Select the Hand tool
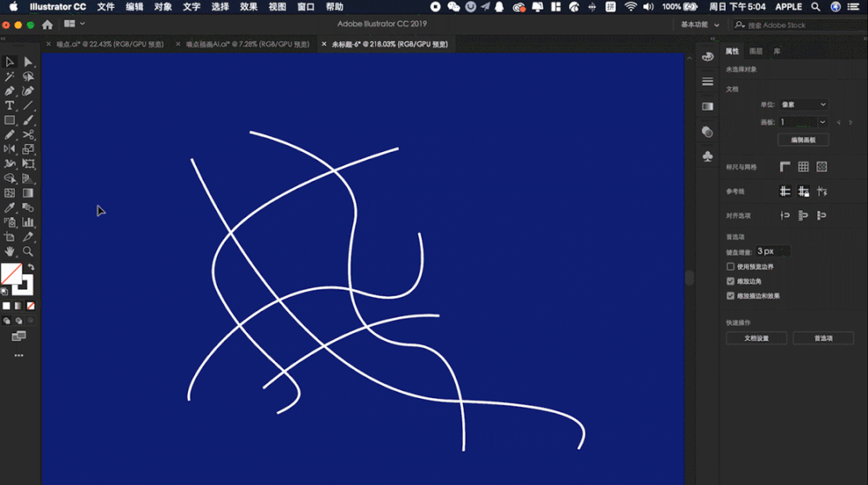 pos(10,252)
